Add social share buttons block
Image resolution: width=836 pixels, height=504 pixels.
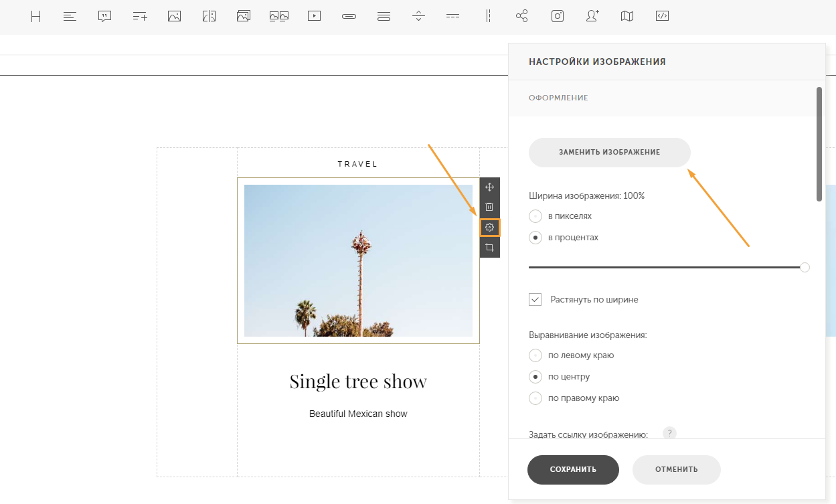522,17
